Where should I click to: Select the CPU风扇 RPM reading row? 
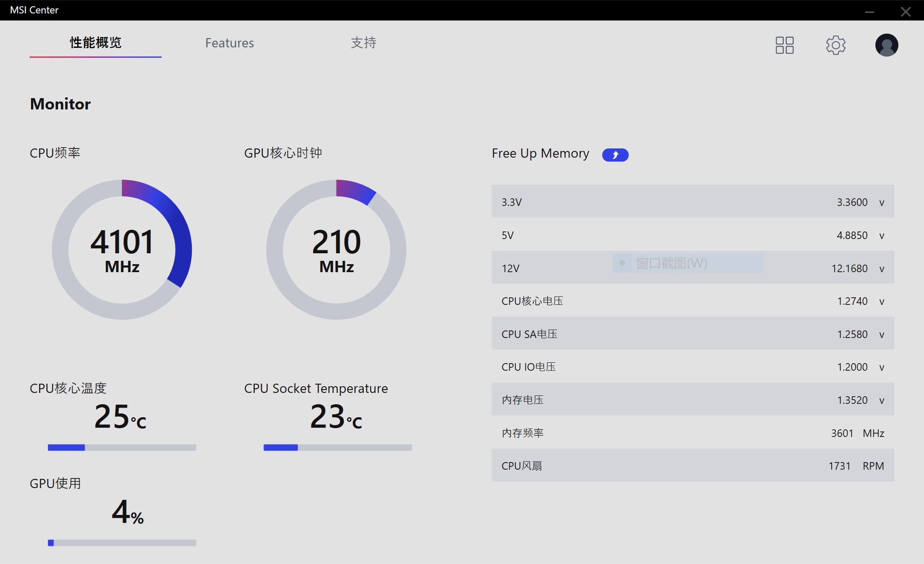(692, 465)
